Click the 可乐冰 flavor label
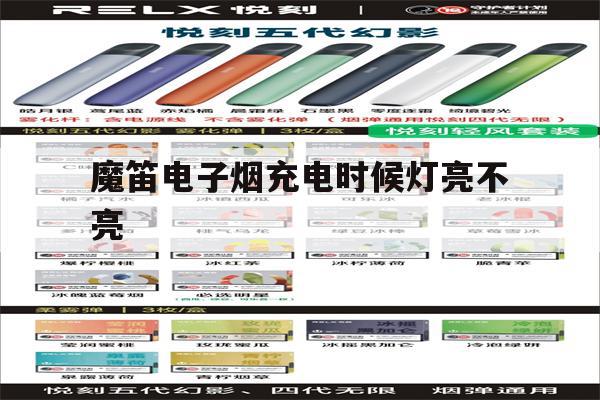This screenshot has height=400, width=600. coord(367,199)
